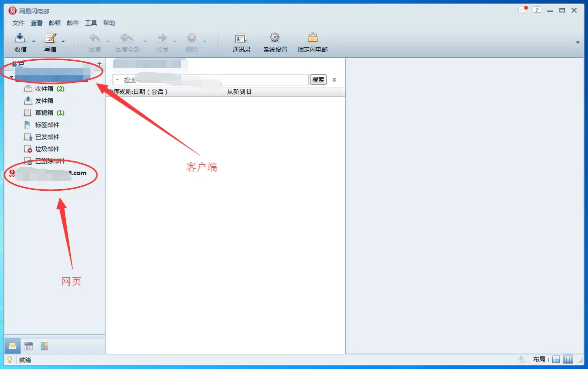
Task: Click the status bar mailbox tray icon
Action: pos(521,359)
